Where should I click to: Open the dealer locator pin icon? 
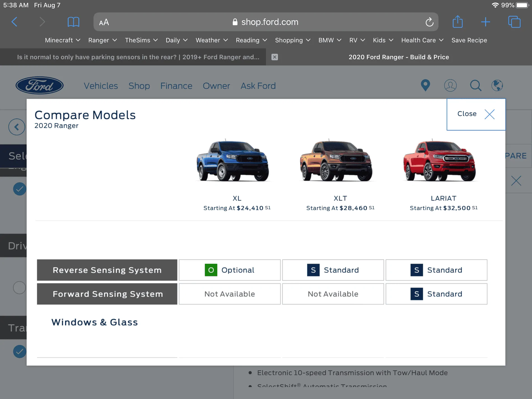coord(425,85)
